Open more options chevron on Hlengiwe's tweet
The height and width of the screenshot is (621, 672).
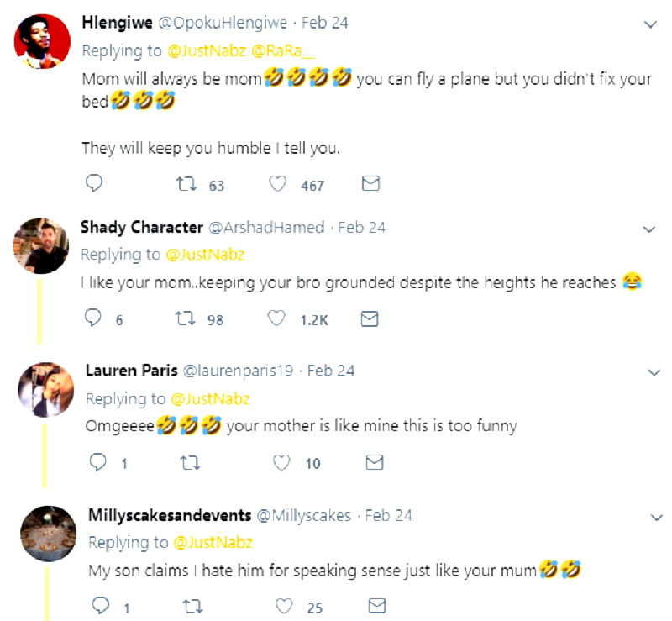pos(649,24)
